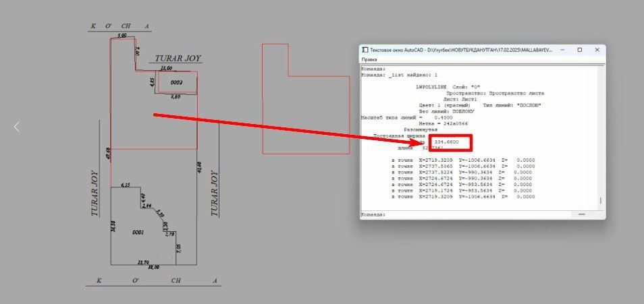Click the horizontal TURAR JOY label
Image resolution: width=644 pixels, height=304 pixels.
coord(178,58)
